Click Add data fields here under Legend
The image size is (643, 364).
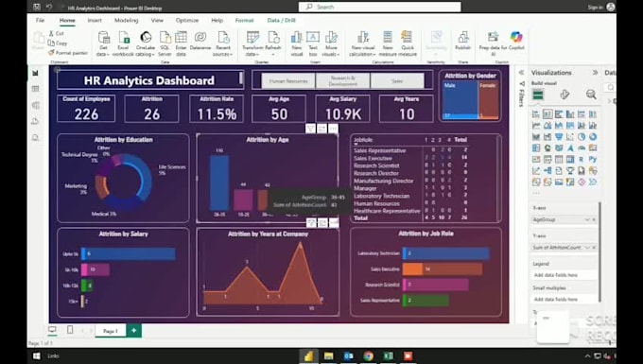[565, 275]
